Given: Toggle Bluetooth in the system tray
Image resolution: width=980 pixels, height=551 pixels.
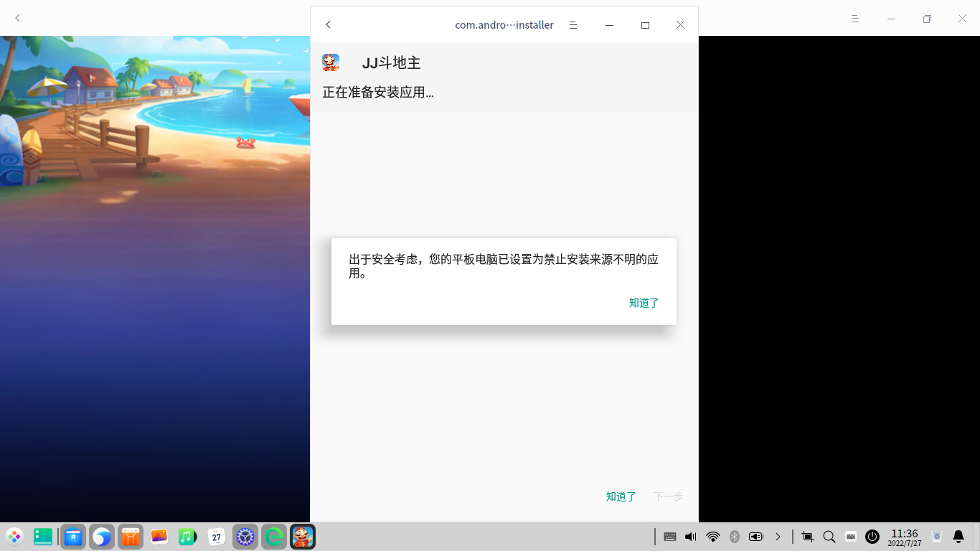Looking at the screenshot, I should [x=734, y=536].
